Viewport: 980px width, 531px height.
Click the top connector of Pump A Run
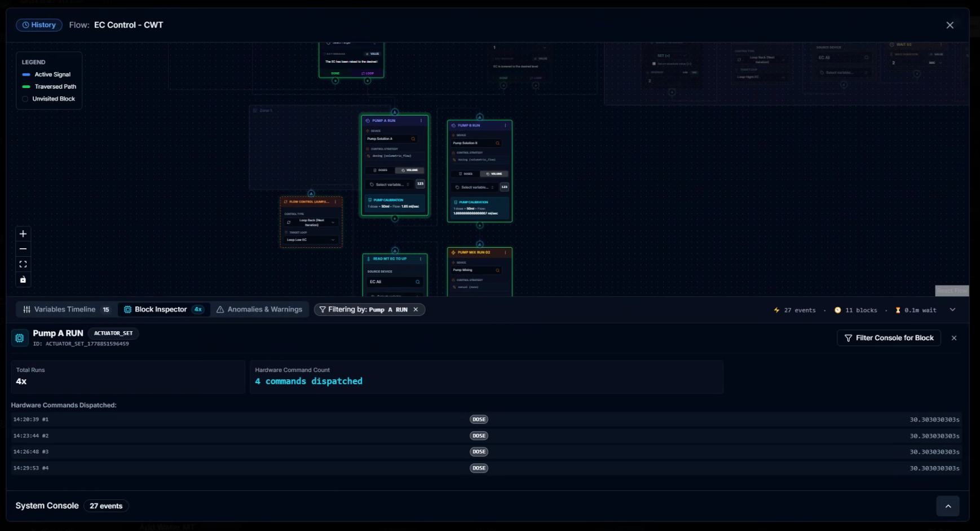click(395, 112)
